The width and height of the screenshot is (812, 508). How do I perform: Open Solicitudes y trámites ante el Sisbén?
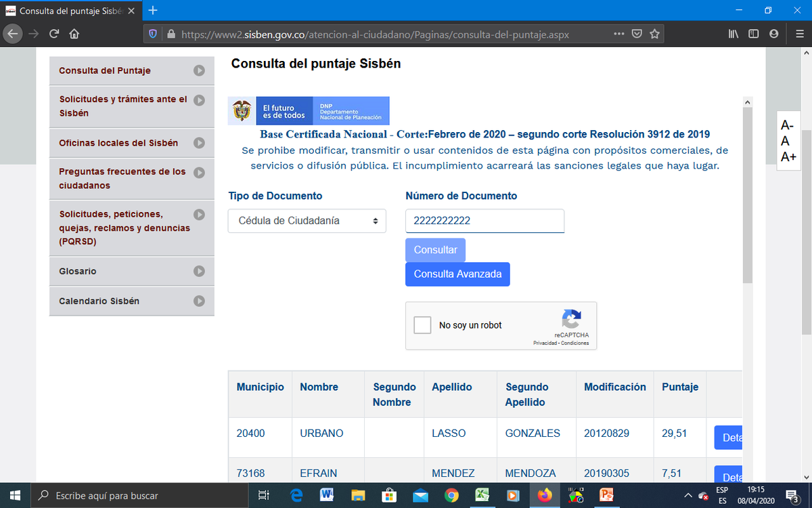pyautogui.click(x=132, y=106)
